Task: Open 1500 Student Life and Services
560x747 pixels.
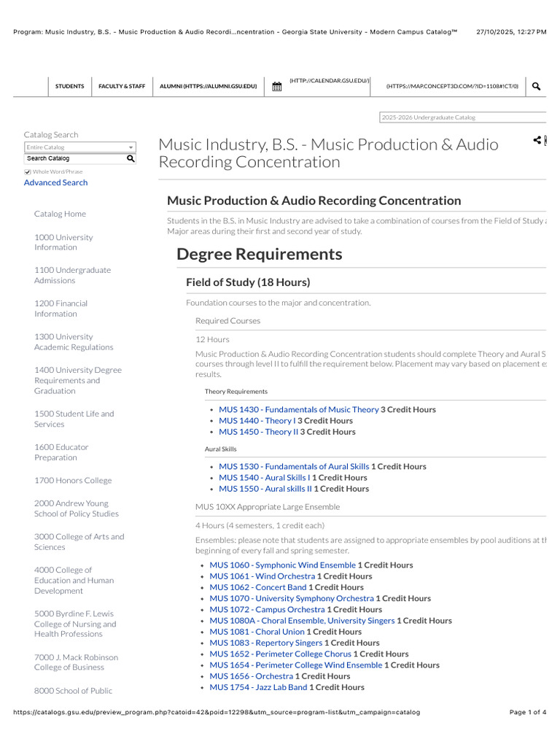Action: (x=74, y=419)
